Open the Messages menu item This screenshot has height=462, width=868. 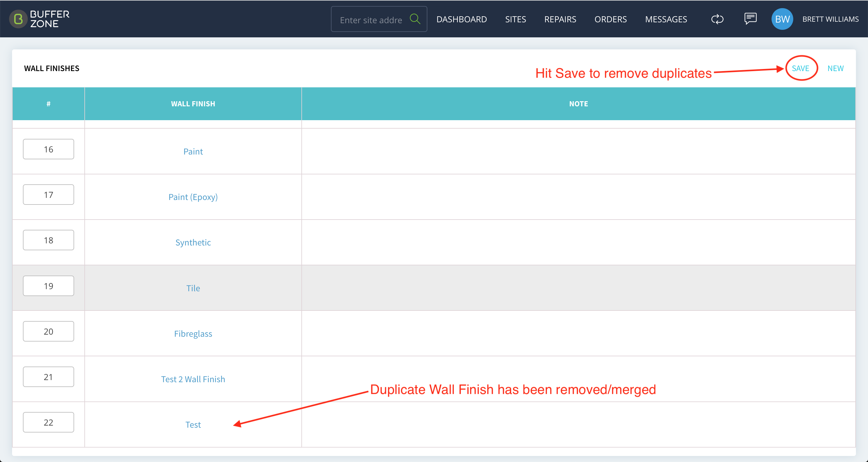(666, 20)
